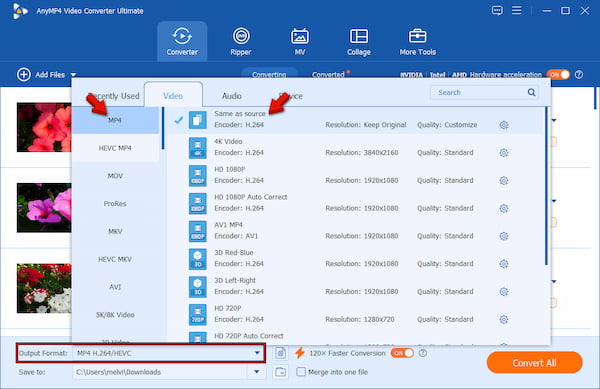Open More Tools toolbox
This screenshot has width=600, height=389.
click(x=417, y=41)
